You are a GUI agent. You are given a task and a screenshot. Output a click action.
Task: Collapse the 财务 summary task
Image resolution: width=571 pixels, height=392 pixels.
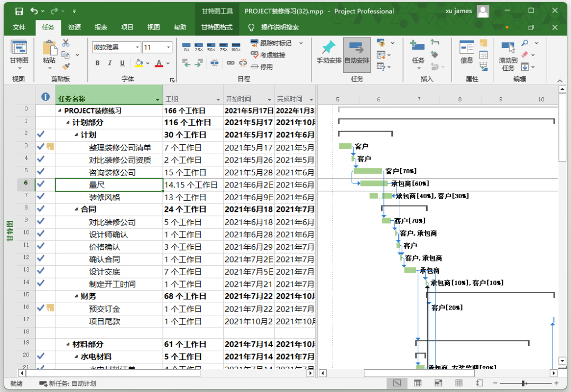pos(76,296)
